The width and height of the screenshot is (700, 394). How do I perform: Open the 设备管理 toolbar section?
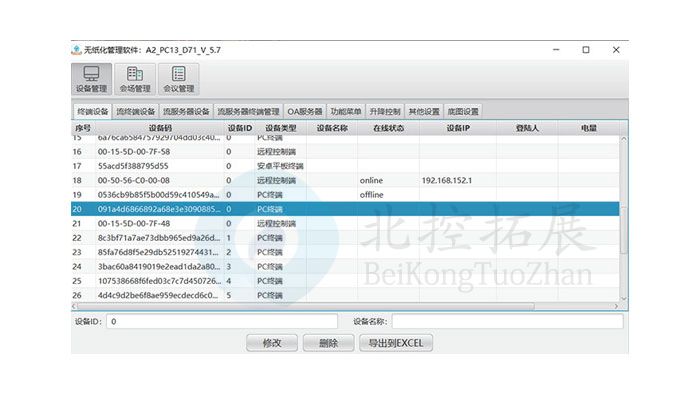92,79
